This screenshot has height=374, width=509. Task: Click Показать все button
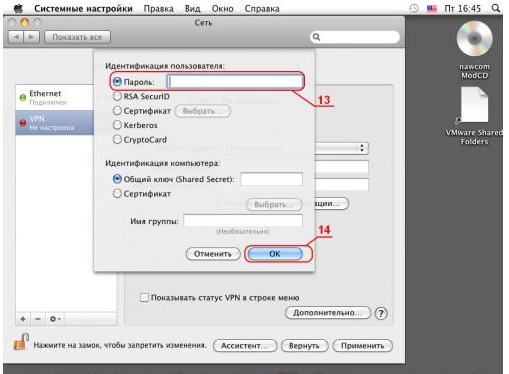tap(77, 37)
